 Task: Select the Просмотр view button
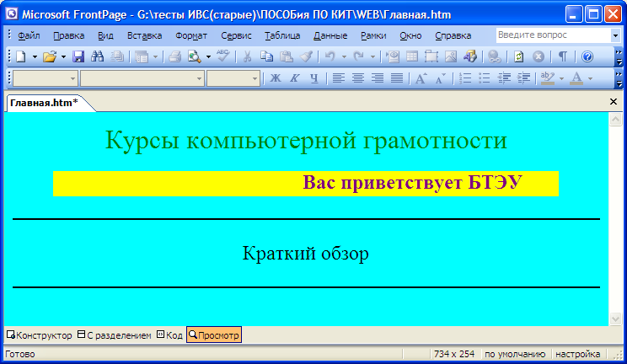pos(214,335)
